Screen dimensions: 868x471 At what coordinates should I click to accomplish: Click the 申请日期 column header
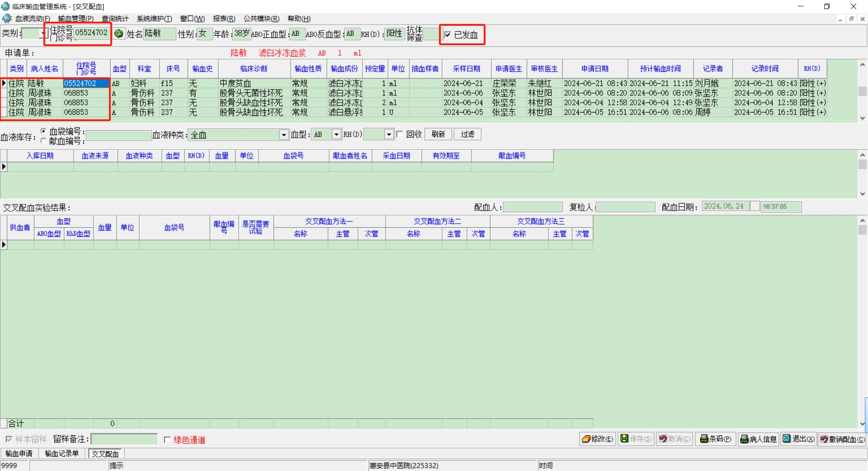coord(595,69)
